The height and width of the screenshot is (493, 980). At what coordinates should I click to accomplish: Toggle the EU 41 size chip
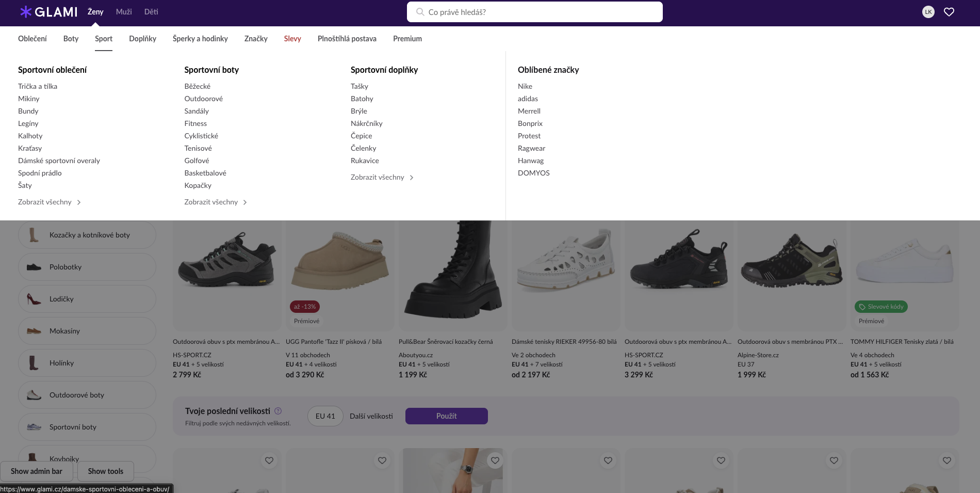click(x=325, y=416)
